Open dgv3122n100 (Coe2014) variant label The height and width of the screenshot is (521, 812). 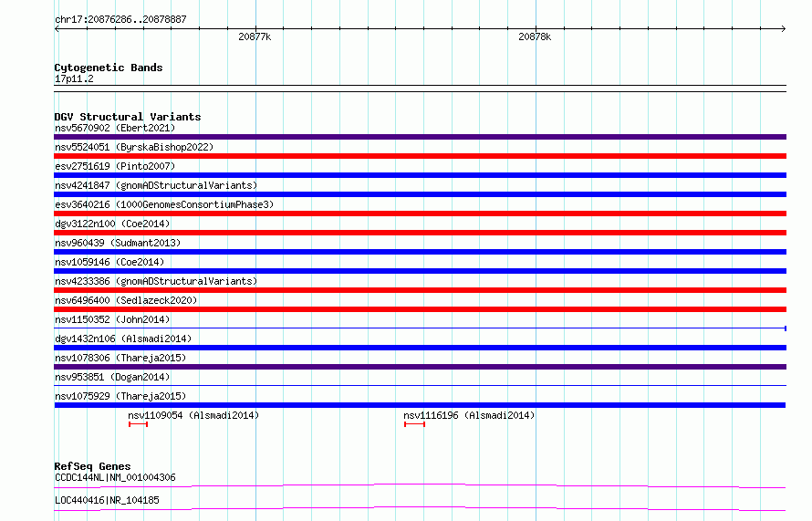[112, 224]
